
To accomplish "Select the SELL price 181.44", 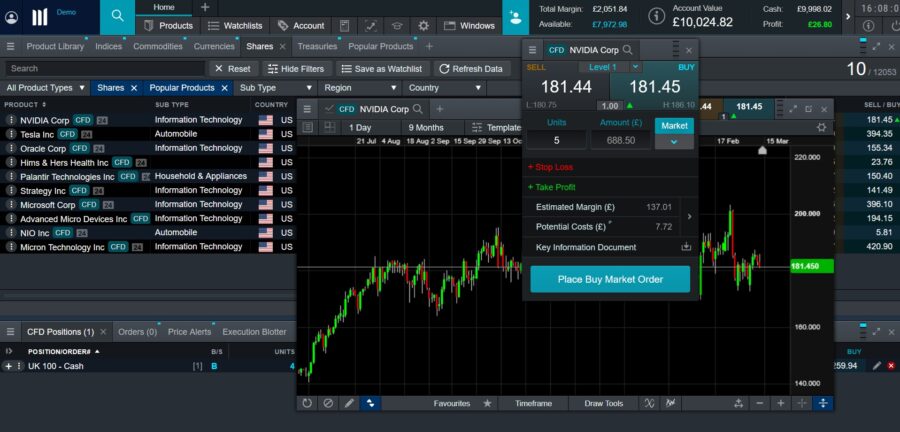I will click(x=566, y=87).
